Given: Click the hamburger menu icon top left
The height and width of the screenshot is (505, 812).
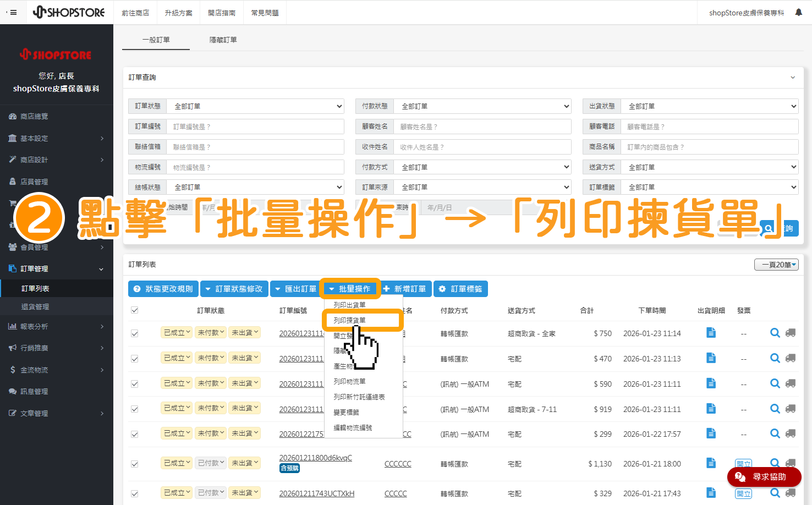Looking at the screenshot, I should click(12, 12).
